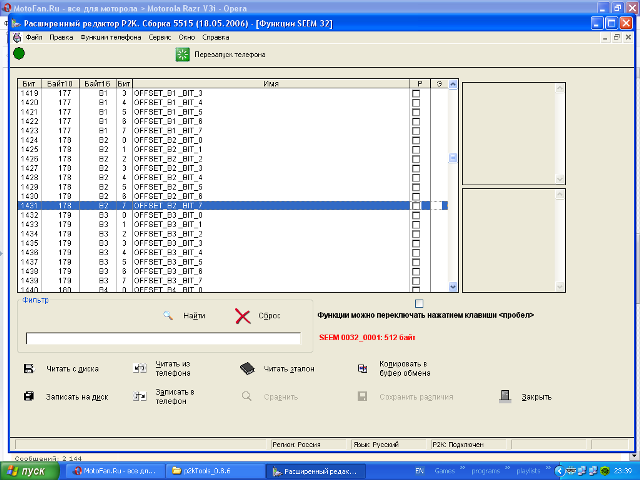This screenshot has height=480, width=640.
Task: Click the Записать в телефон icon
Action: [x=140, y=396]
